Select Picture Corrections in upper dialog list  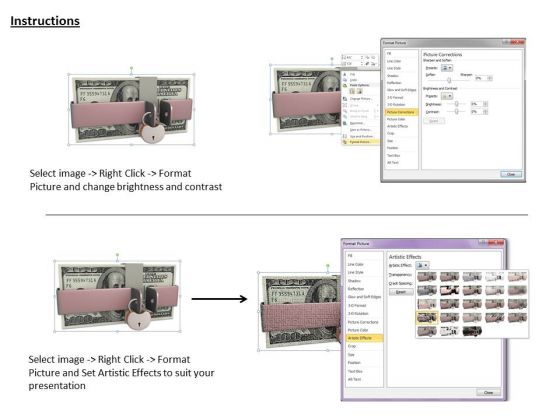[401, 112]
